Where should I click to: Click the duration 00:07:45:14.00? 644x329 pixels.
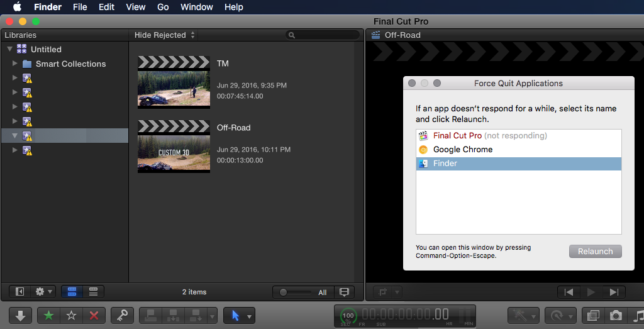click(240, 96)
